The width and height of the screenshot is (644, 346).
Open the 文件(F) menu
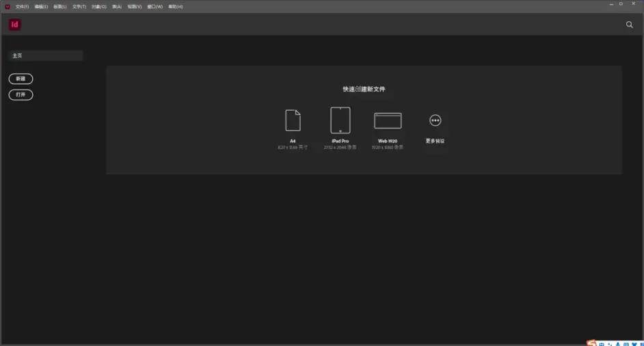(x=22, y=7)
